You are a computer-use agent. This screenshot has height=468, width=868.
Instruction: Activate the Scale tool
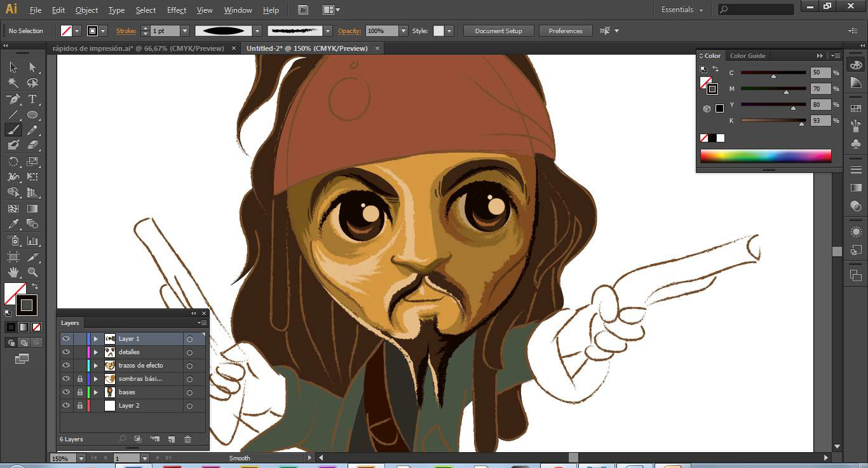[32, 162]
